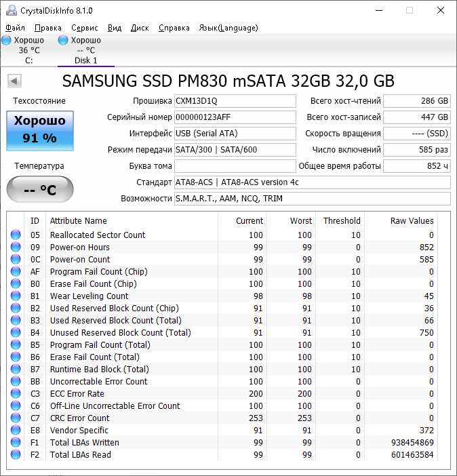Open the Правка menu
The width and height of the screenshot is (457, 476).
[48, 28]
